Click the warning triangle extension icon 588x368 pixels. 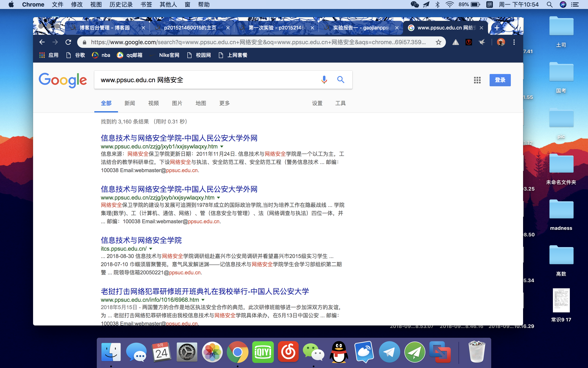coord(455,42)
